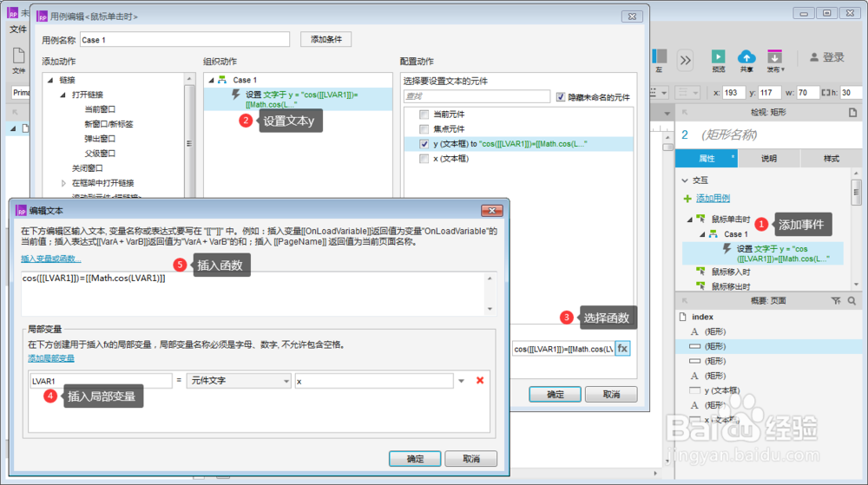Select 新窗口/新标签 action

pyautogui.click(x=108, y=124)
